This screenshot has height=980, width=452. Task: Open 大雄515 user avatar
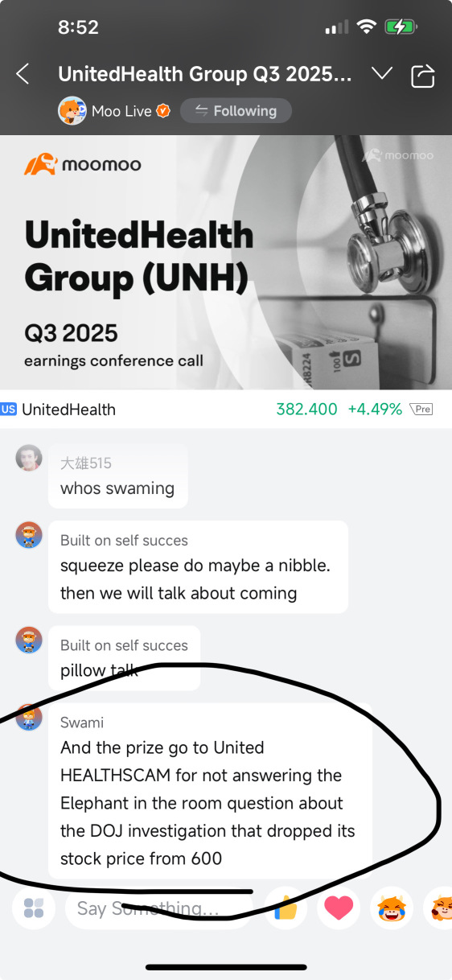click(x=29, y=458)
